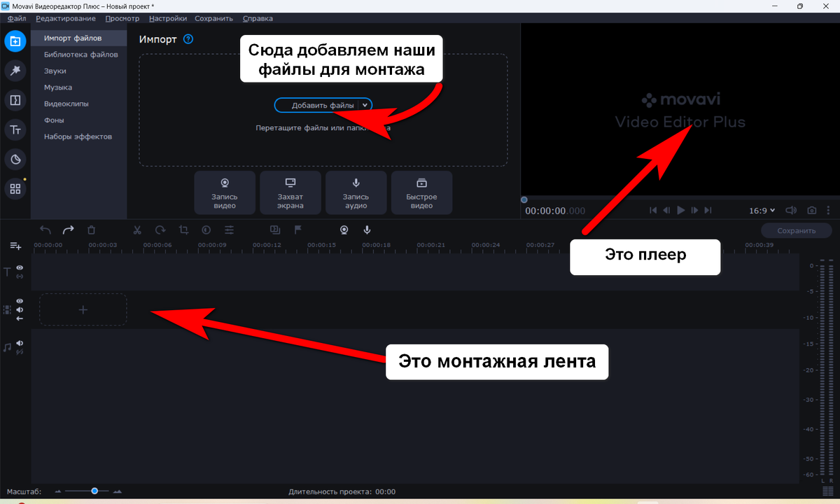Expand the Добавить файлы dropdown arrow

[365, 105]
